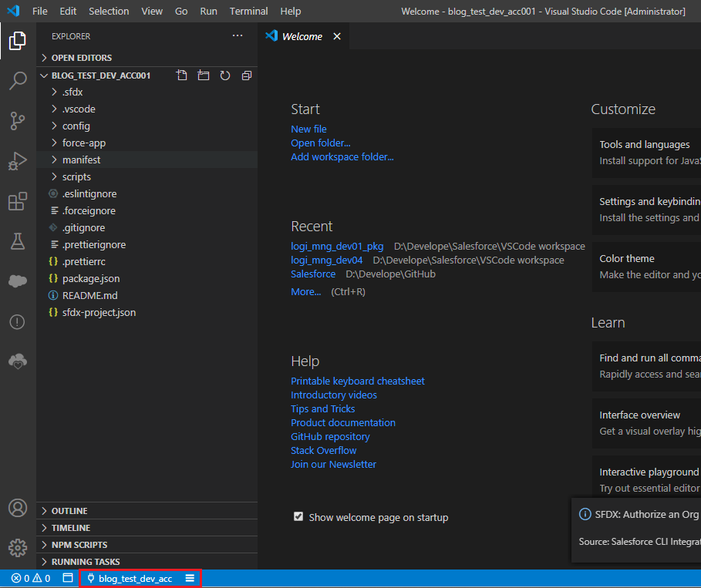The height and width of the screenshot is (588, 701).
Task: Collapse the BLOG_TEST_DEV_ACC001 root folder
Action: click(101, 76)
